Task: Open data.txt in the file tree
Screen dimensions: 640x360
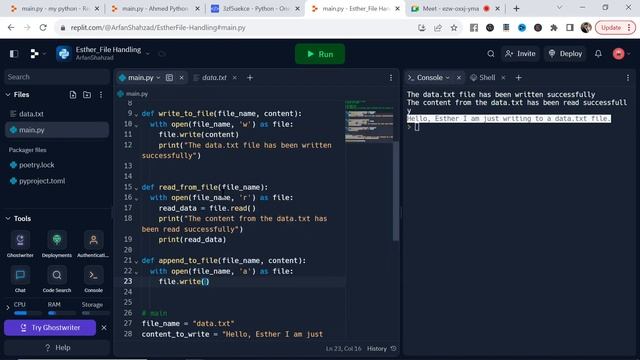Action: pyautogui.click(x=57, y=114)
